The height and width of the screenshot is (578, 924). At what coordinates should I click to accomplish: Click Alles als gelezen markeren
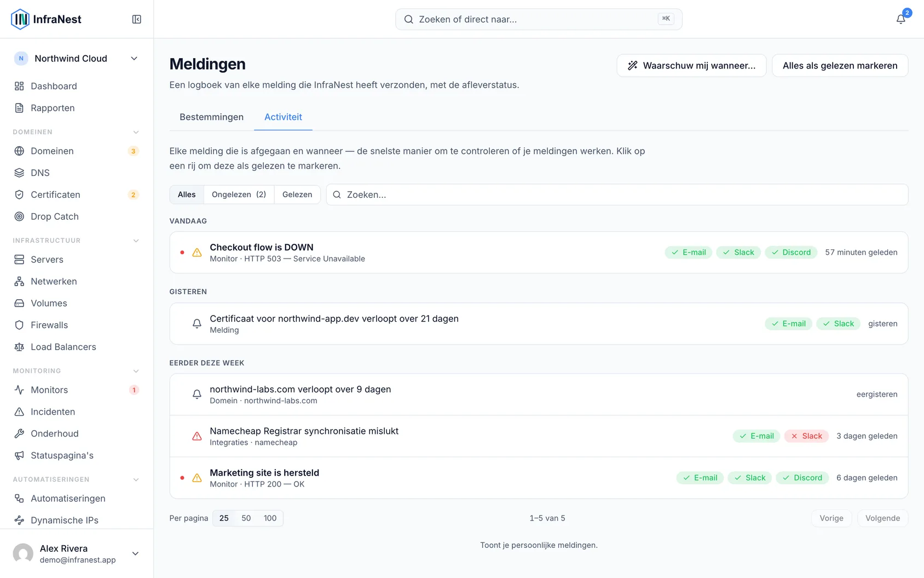(840, 66)
